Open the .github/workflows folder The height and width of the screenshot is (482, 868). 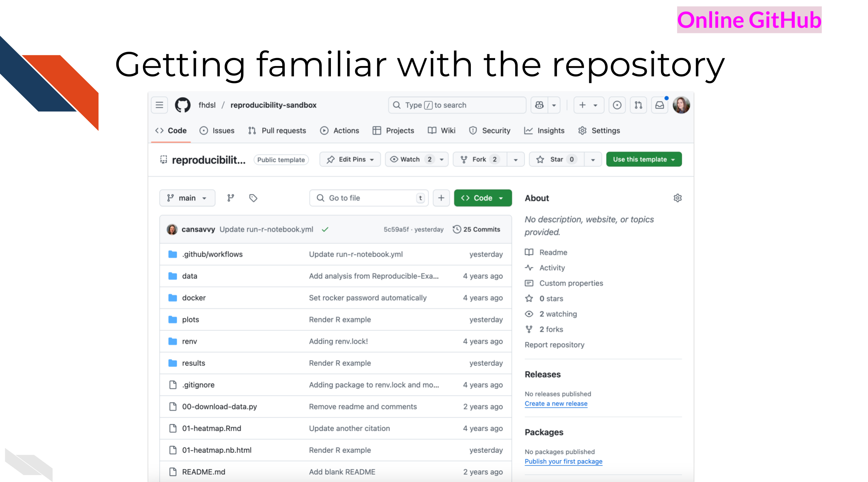pos(212,254)
